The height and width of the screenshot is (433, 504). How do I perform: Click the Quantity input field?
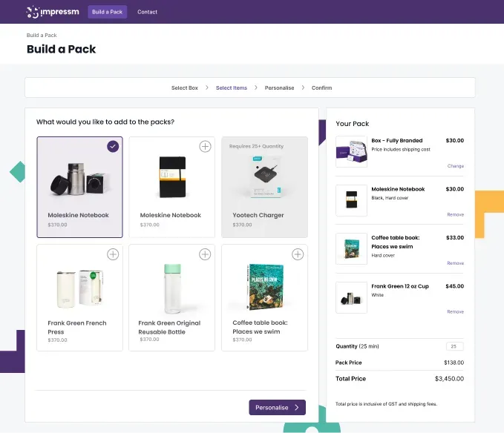pos(455,346)
